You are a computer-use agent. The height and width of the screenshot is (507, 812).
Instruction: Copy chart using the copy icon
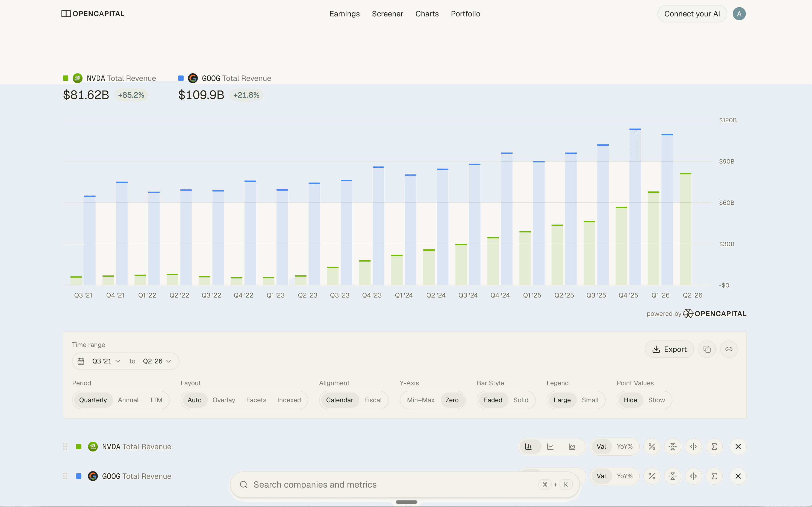pos(707,349)
